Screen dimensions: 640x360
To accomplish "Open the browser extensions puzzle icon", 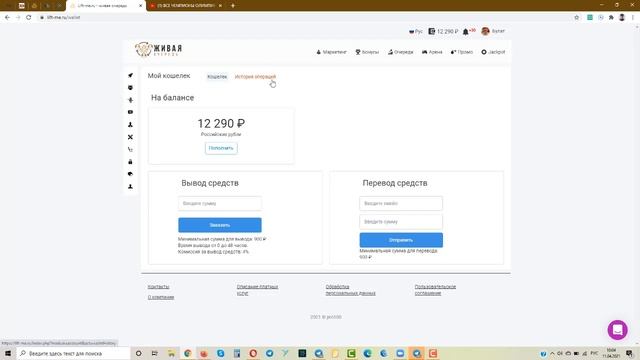I will pos(611,18).
